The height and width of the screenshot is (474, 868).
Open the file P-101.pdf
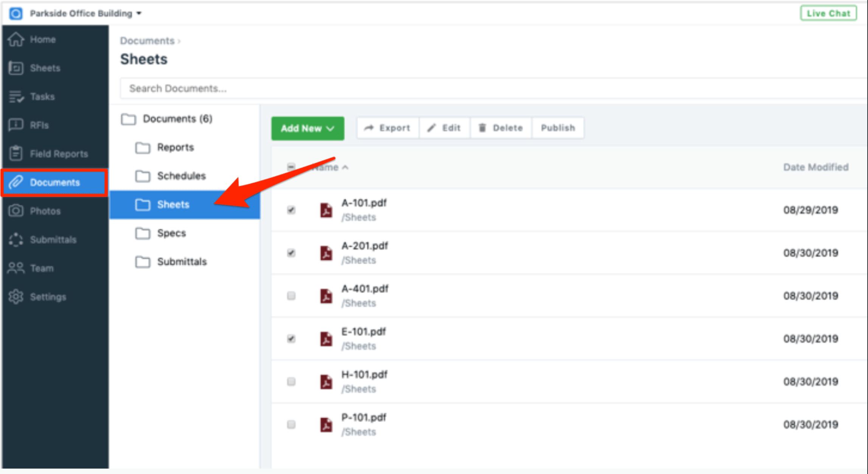click(x=363, y=418)
